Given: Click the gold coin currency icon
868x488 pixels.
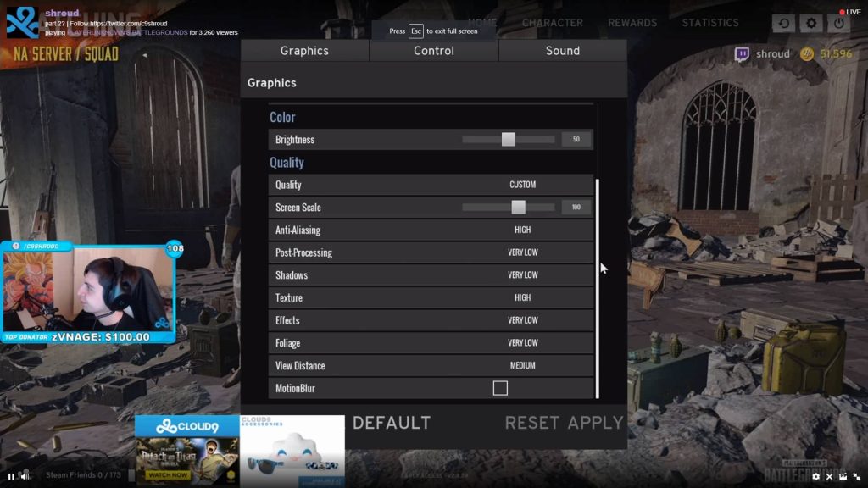Looking at the screenshot, I should click(x=807, y=53).
